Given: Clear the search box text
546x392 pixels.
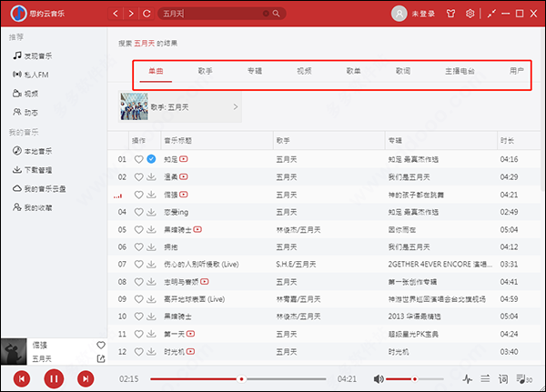Looking at the screenshot, I should 266,14.
